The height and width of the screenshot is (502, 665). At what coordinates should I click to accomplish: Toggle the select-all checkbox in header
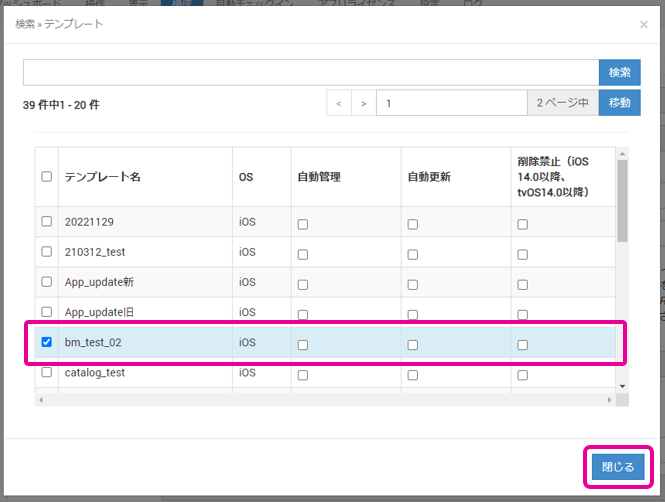[x=47, y=176]
